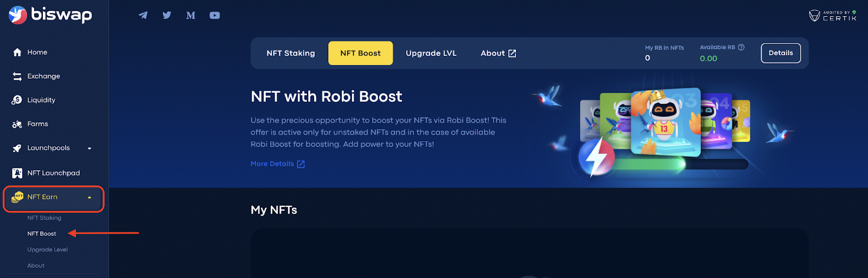Open the Medium social icon
This screenshot has height=278, width=868.
pyautogui.click(x=190, y=15)
